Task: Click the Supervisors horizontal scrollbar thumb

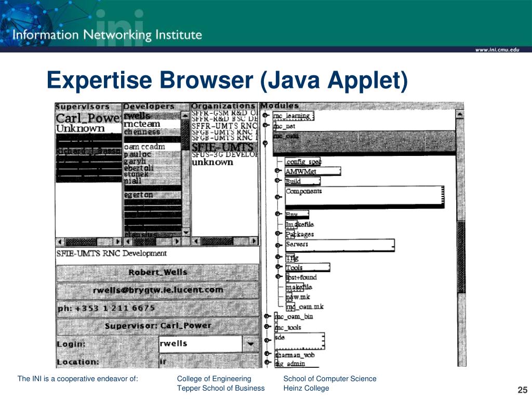Action: [81, 242]
